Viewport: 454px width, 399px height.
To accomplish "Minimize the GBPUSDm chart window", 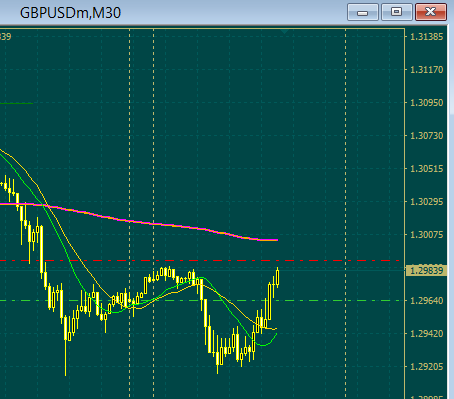I will 363,12.
